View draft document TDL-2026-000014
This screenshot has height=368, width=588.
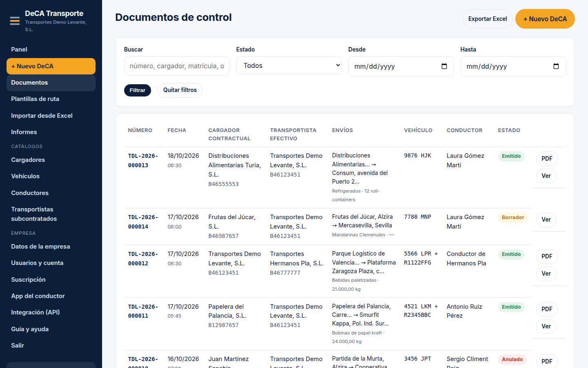pyautogui.click(x=546, y=220)
